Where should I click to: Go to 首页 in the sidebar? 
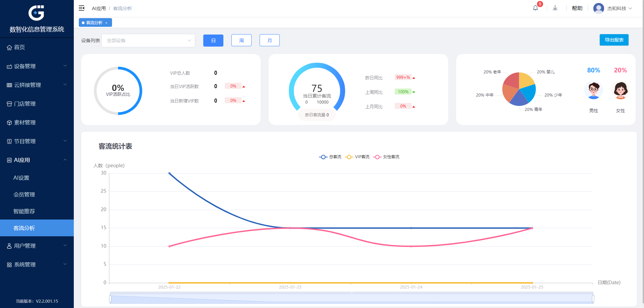click(19, 47)
